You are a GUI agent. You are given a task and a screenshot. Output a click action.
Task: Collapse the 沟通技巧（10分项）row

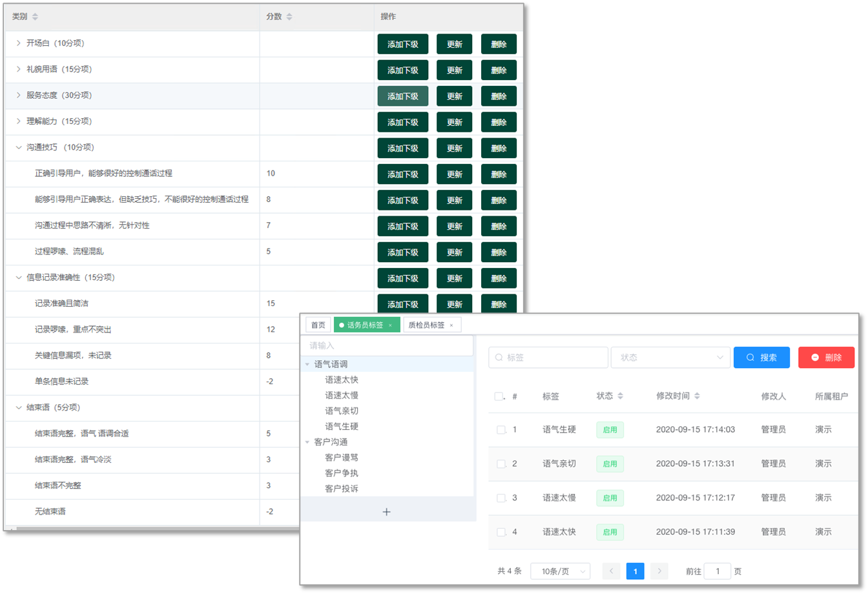point(19,147)
